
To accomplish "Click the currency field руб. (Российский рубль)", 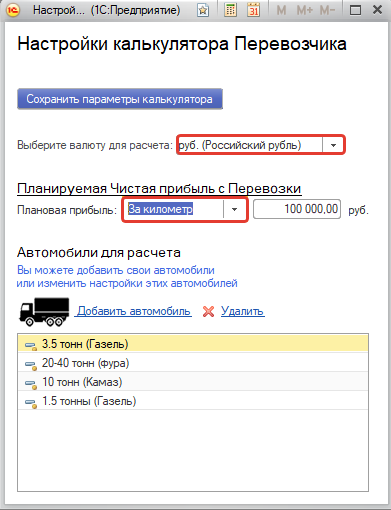I will (x=250, y=145).
